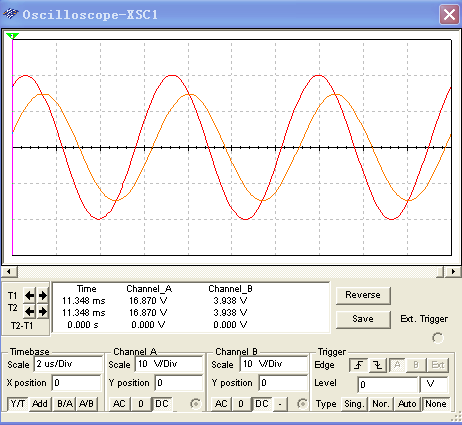Screen dimensions: 462x425
Task: Click the right scroll arrow under the graph
Action: click(x=453, y=272)
